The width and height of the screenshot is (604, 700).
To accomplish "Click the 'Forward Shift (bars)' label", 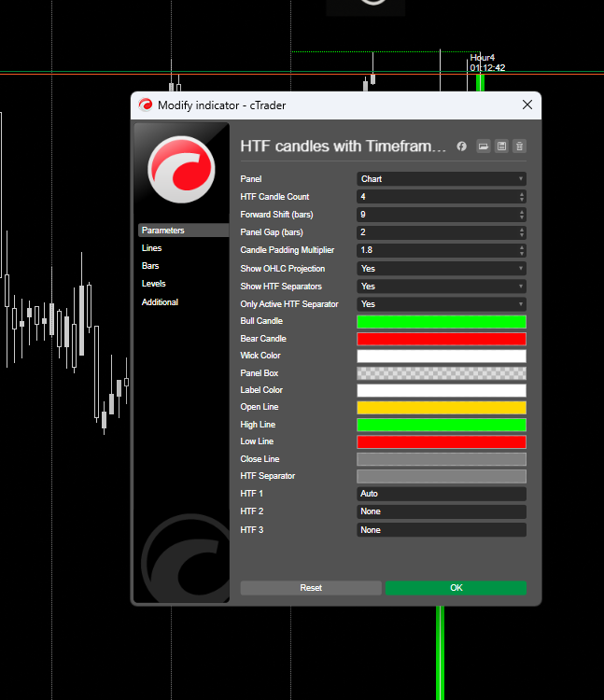I will click(276, 215).
